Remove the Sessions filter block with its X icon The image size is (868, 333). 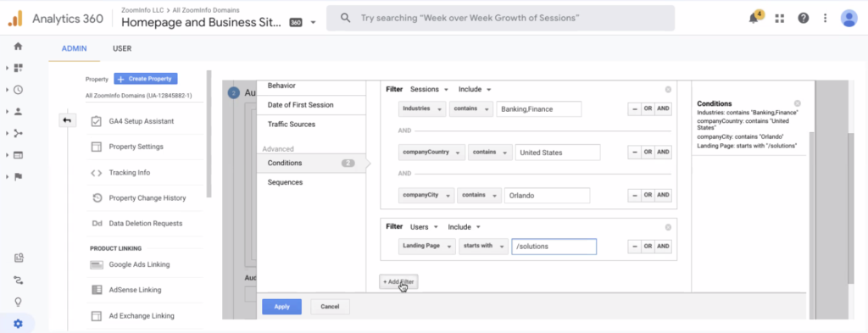click(x=668, y=90)
